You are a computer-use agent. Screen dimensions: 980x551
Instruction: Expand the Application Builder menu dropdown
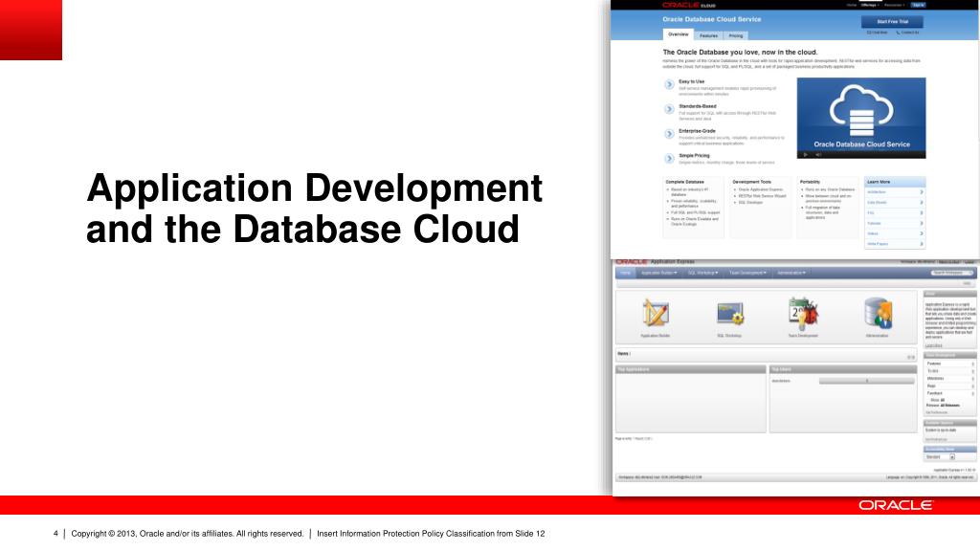658,273
